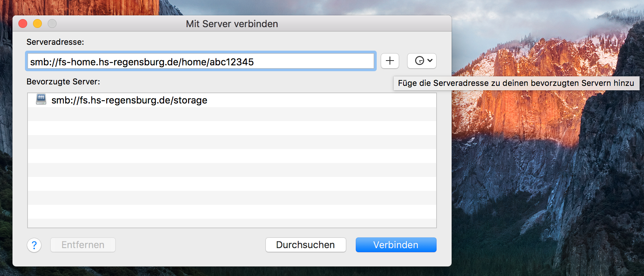644x276 pixels.
Task: Minimize the window using the yellow button
Action: 37,23
